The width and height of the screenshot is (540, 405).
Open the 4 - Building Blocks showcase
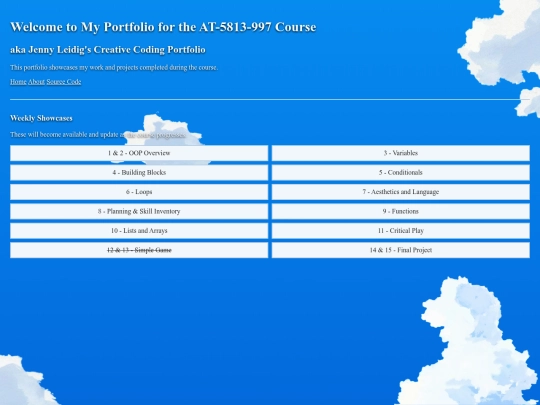click(x=139, y=173)
